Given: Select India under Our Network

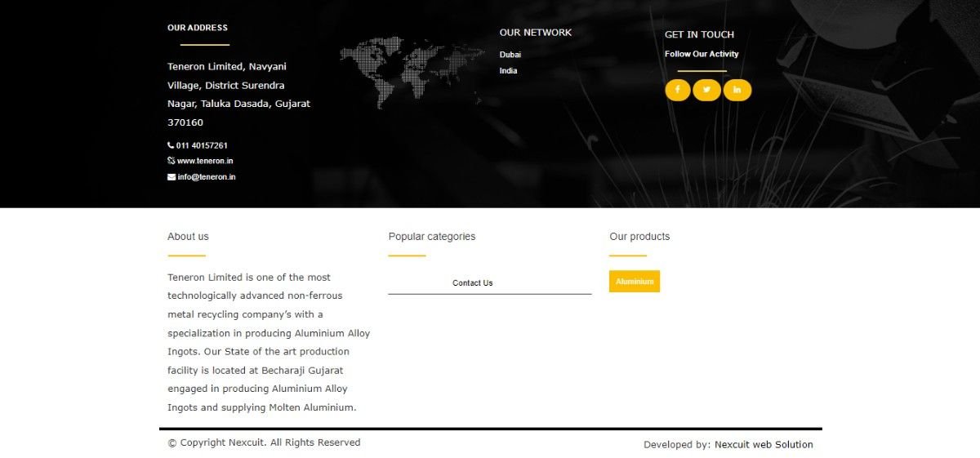Looking at the screenshot, I should coord(508,71).
